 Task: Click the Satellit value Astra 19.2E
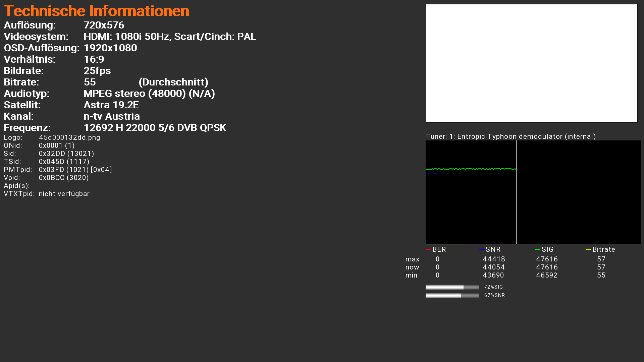[111, 105]
